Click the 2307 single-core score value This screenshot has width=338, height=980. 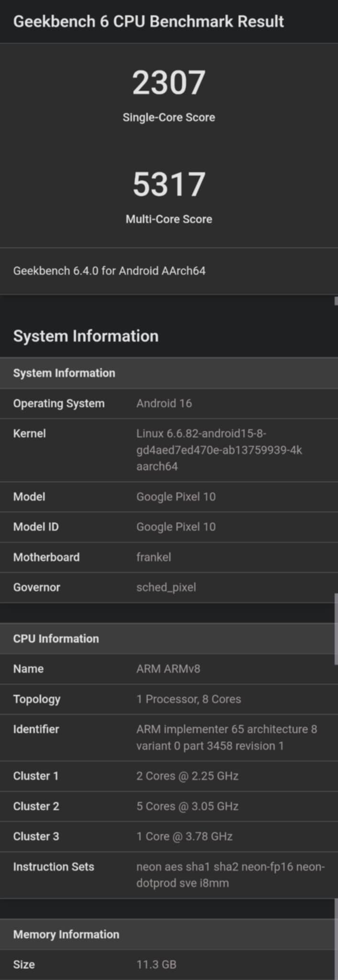click(169, 83)
